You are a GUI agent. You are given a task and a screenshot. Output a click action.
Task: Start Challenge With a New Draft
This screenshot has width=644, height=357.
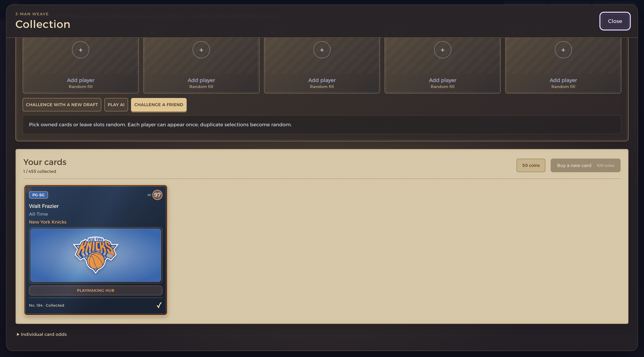62,105
